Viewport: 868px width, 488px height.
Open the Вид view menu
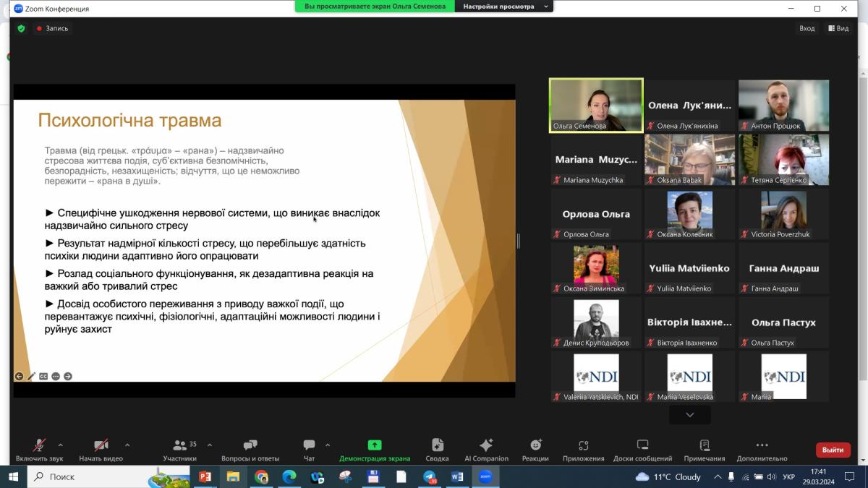click(838, 28)
